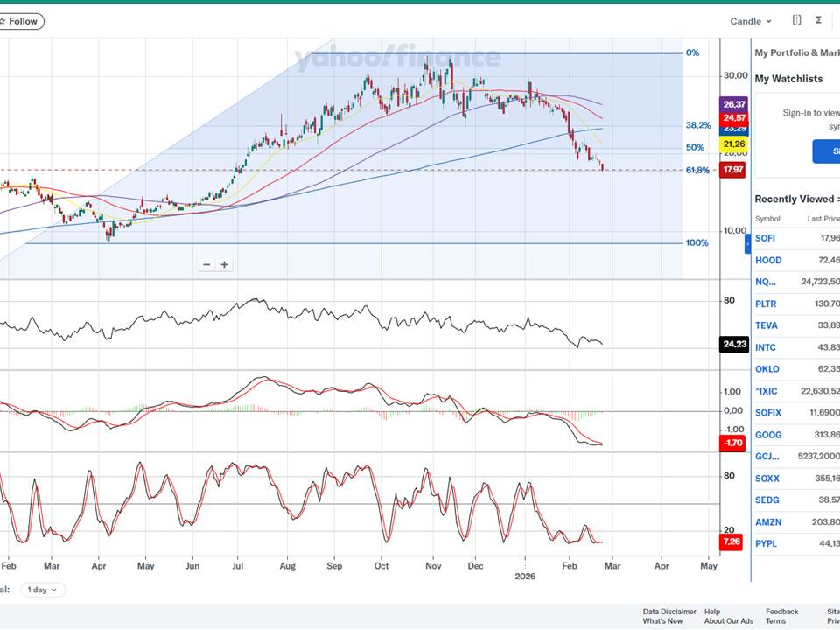
Task: Click the red 17.97 current price label
Action: tap(732, 171)
